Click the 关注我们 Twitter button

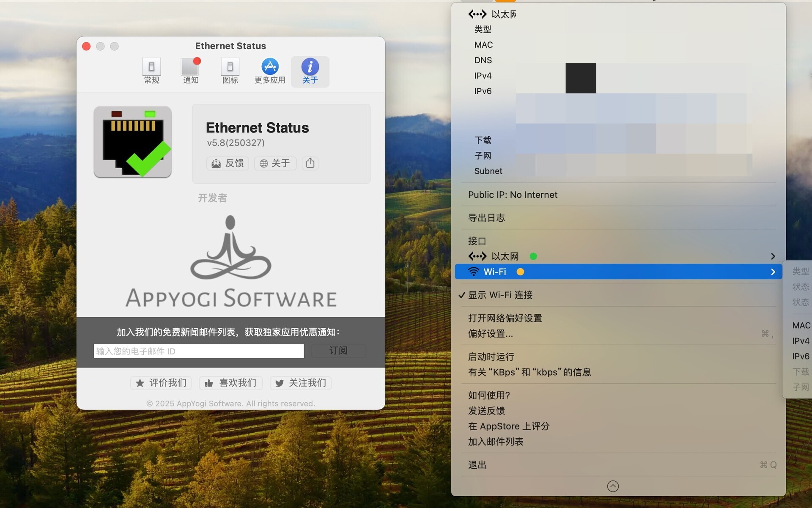coord(301,383)
